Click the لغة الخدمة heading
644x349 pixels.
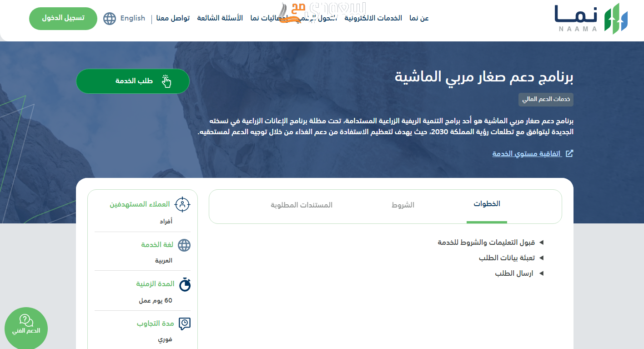point(157,245)
